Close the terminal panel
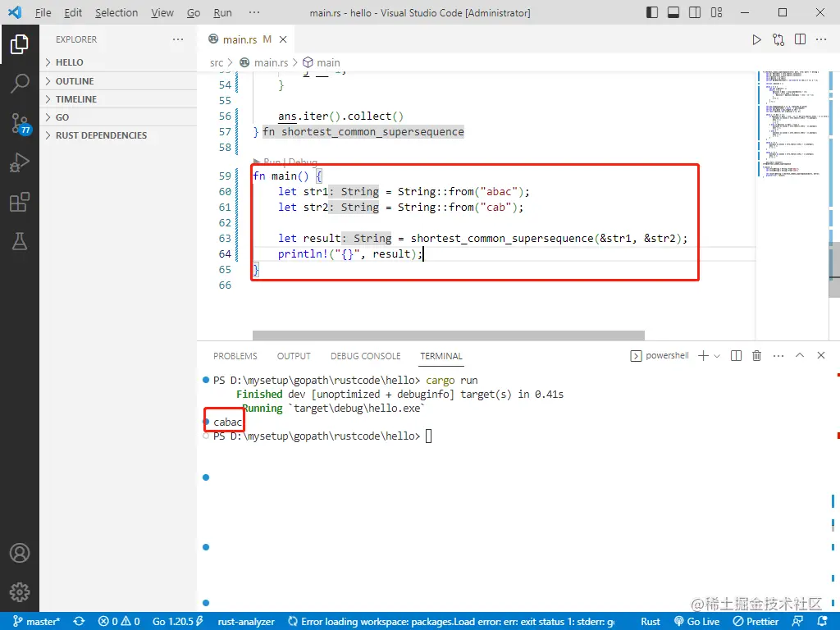 [820, 355]
